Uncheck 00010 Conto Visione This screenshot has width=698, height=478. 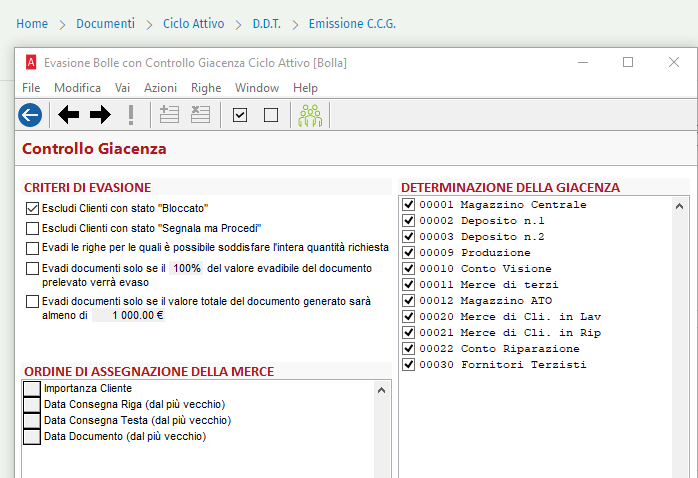(408, 268)
